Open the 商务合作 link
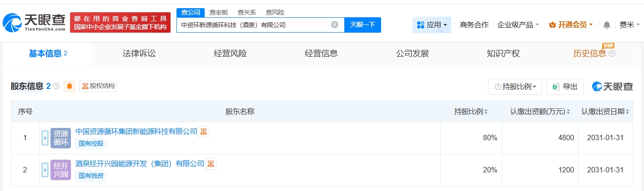The height and width of the screenshot is (191, 644). [x=474, y=25]
